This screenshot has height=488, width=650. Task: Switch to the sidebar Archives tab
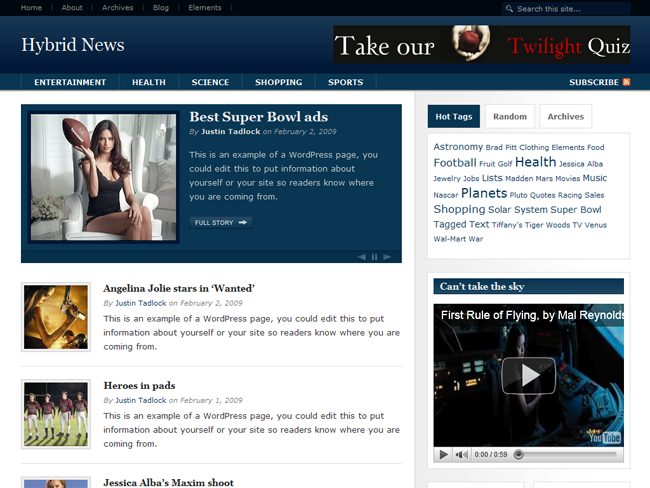(565, 117)
